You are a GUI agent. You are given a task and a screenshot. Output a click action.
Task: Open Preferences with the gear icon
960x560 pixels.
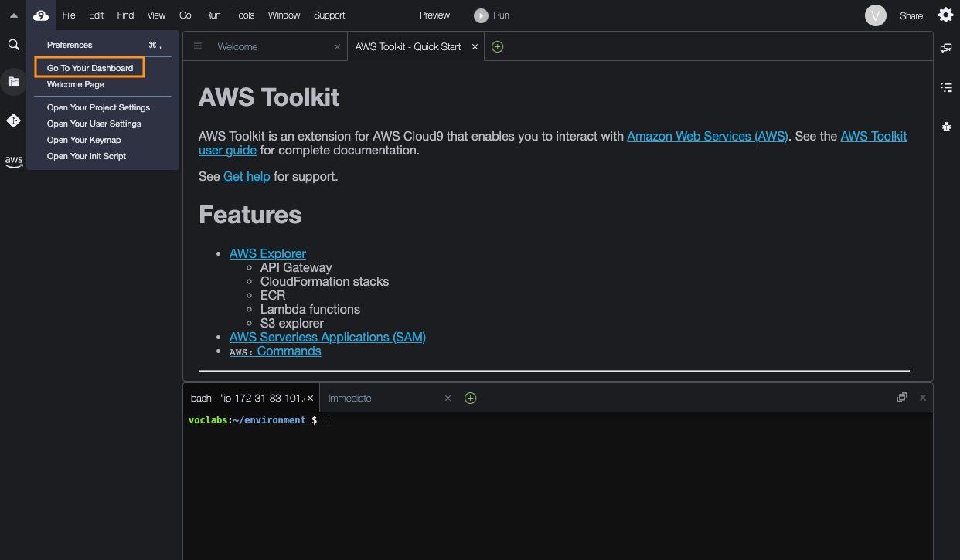(x=945, y=15)
